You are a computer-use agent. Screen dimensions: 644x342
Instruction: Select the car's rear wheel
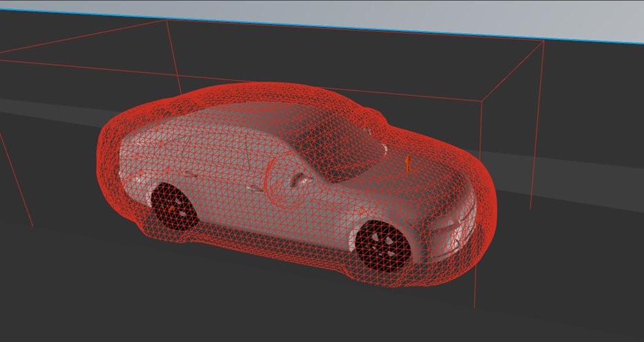[172, 205]
